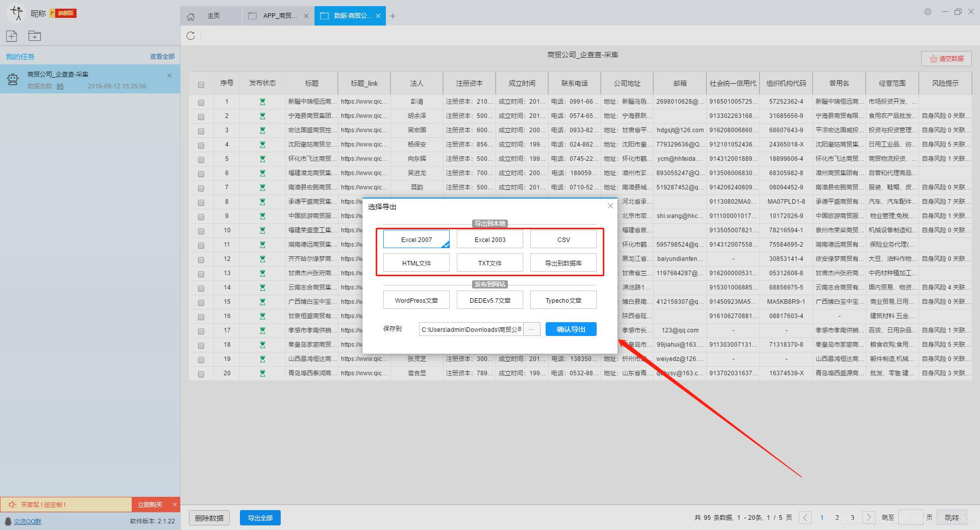Check the checkbox for row 19
Viewport: 980px width, 530px height.
[201, 360]
